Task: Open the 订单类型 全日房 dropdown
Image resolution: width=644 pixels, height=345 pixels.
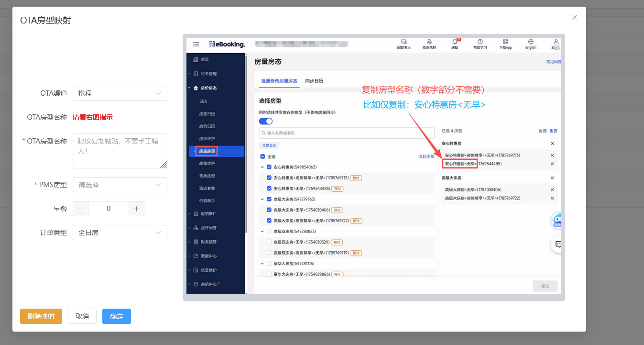Action: (x=120, y=233)
